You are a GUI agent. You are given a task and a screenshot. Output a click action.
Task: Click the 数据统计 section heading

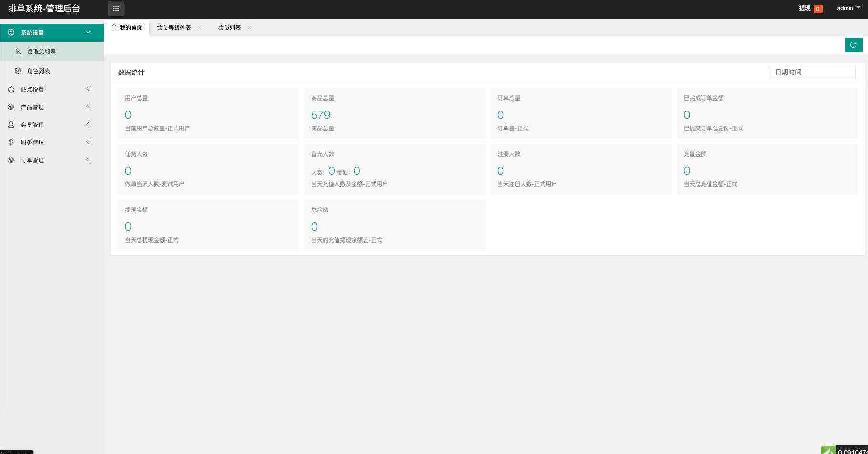coord(131,73)
